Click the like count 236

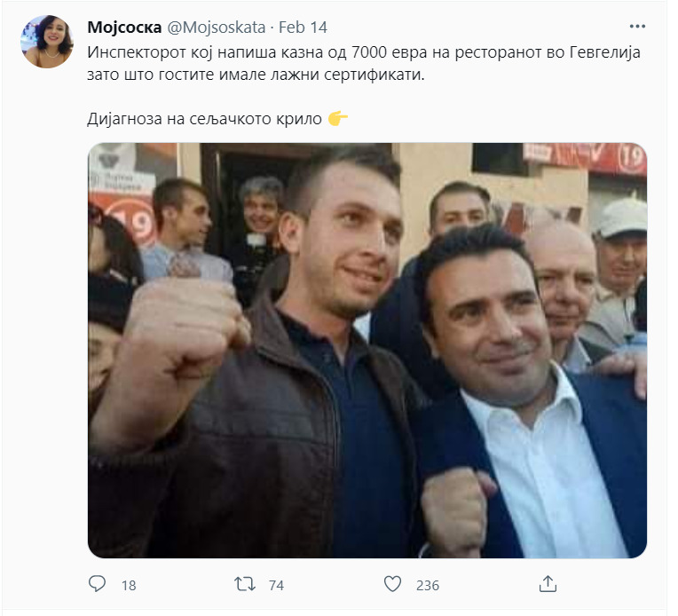coord(428,585)
